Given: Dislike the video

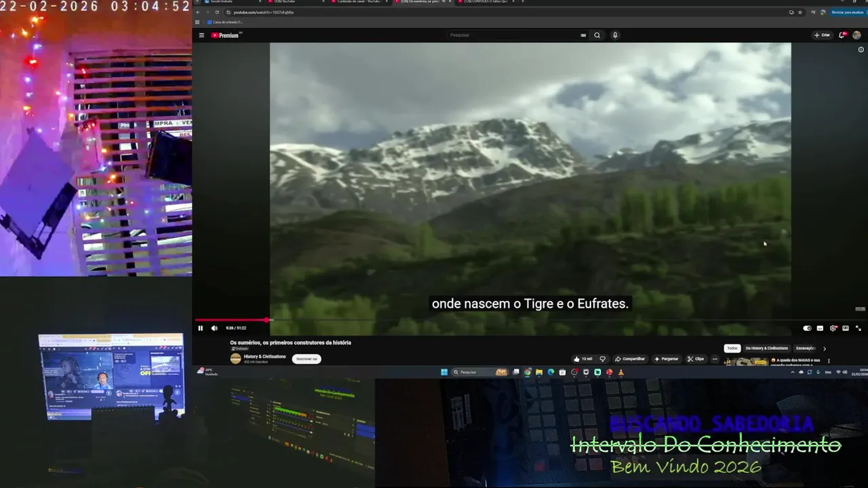Looking at the screenshot, I should pos(602,359).
